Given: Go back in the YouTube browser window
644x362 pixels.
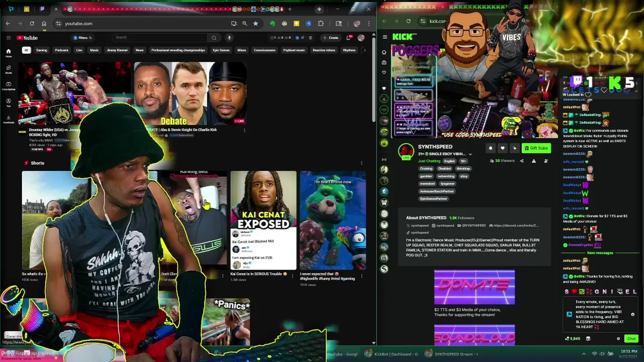Looking at the screenshot, I should (x=8, y=24).
